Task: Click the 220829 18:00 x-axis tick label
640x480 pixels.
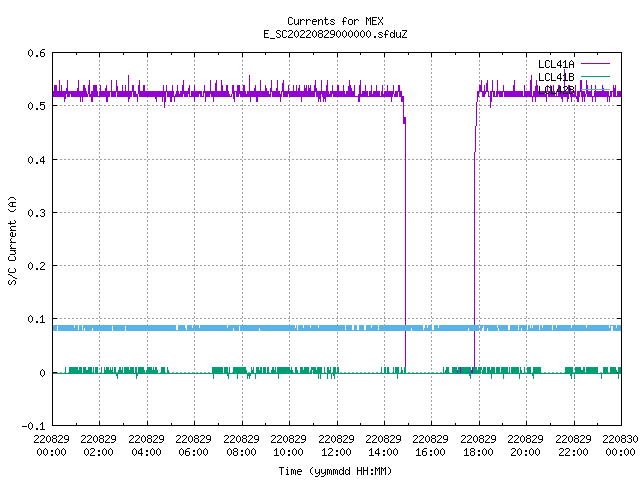Action: [478, 446]
